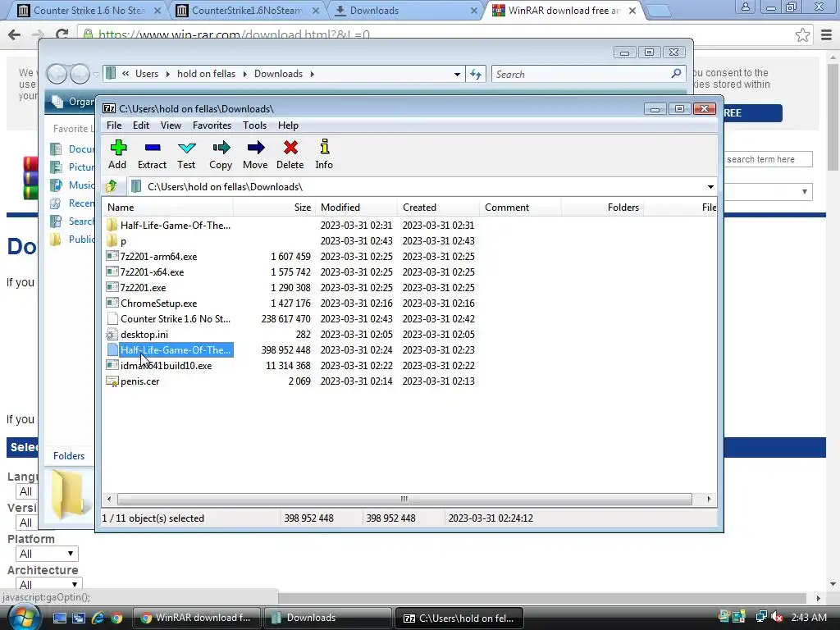
Task: Click Downloads in the Explorer breadcrumb
Action: pyautogui.click(x=278, y=74)
